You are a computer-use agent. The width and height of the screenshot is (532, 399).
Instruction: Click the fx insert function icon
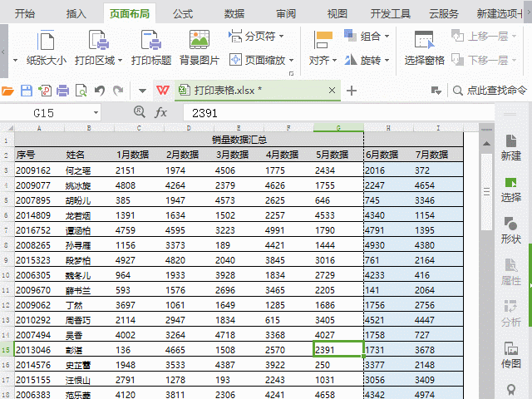pyautogui.click(x=160, y=112)
